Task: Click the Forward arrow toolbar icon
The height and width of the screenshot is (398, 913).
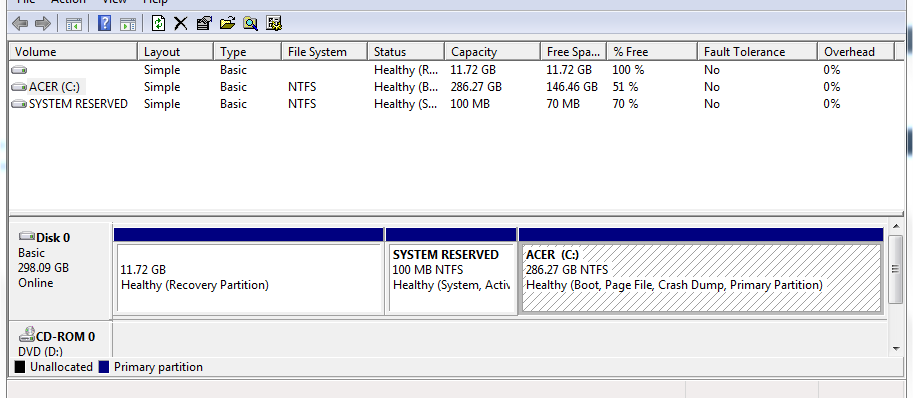Action: click(x=43, y=24)
